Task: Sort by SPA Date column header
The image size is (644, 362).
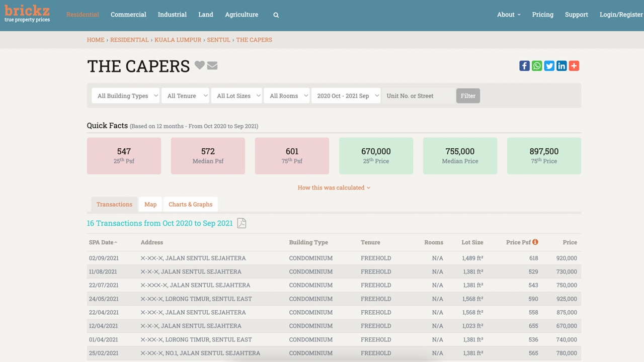Action: click(103, 242)
